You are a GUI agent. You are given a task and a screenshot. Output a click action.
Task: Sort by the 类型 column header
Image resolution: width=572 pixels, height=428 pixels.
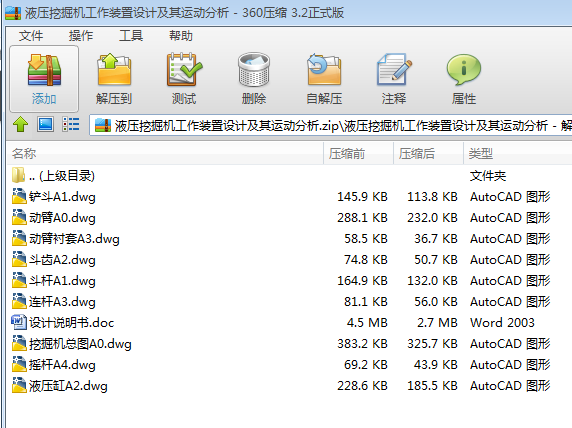[x=518, y=153]
